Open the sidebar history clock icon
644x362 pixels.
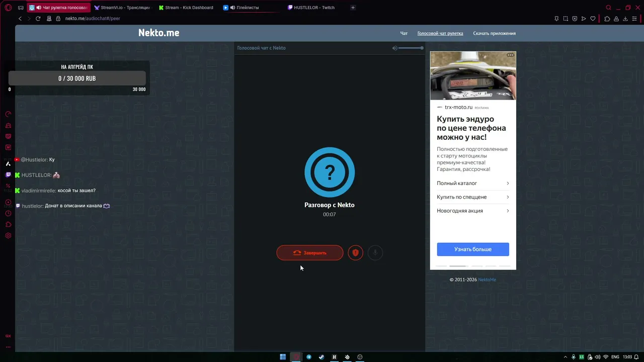[x=8, y=213]
